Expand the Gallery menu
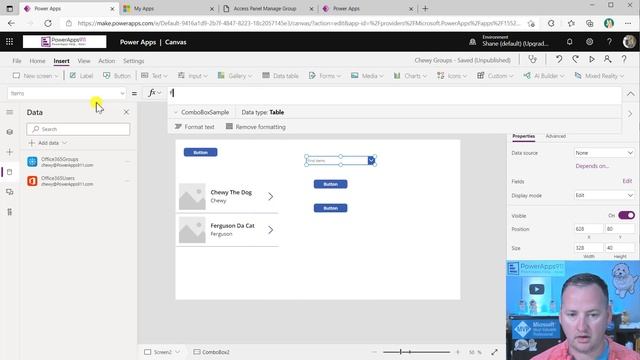This screenshot has height=360, width=640. (x=235, y=76)
